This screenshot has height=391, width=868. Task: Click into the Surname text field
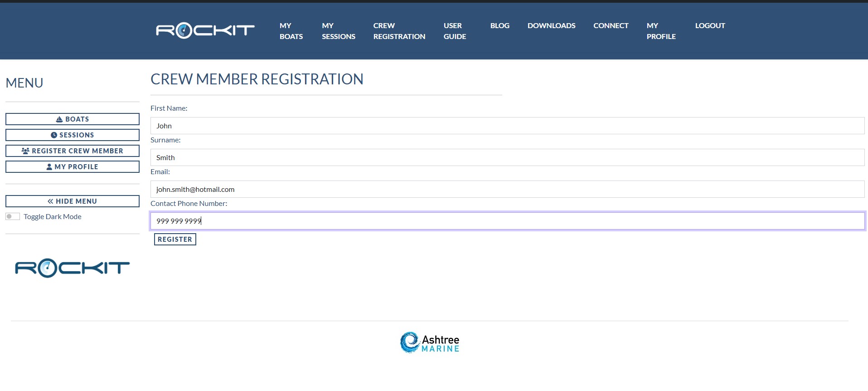click(x=507, y=157)
